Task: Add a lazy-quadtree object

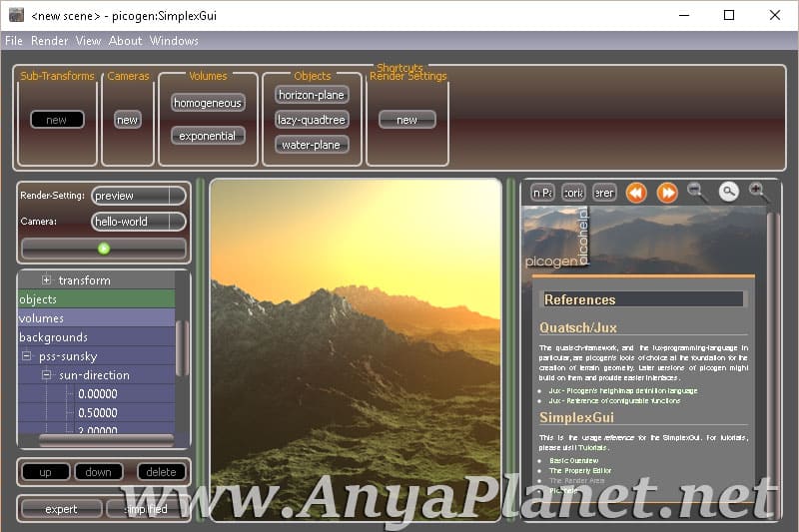Action: click(312, 120)
